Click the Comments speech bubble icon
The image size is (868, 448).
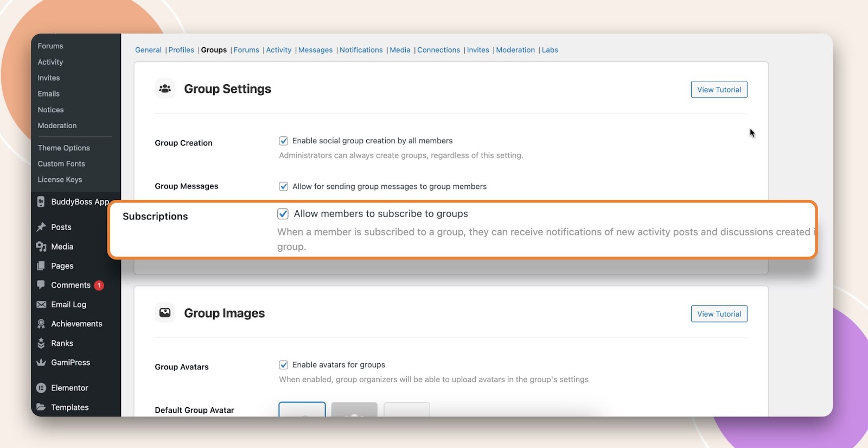click(41, 285)
